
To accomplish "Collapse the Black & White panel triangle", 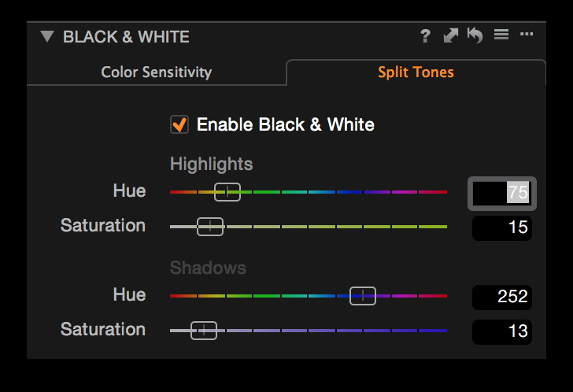I will (47, 36).
